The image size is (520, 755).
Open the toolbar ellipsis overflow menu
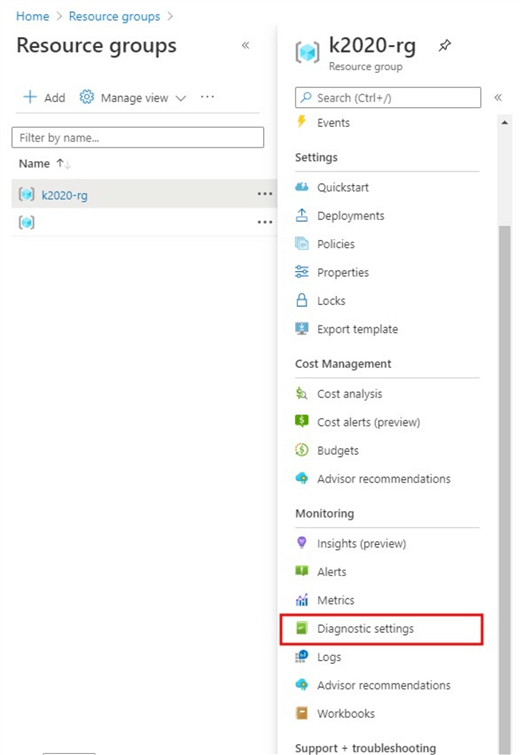(208, 97)
